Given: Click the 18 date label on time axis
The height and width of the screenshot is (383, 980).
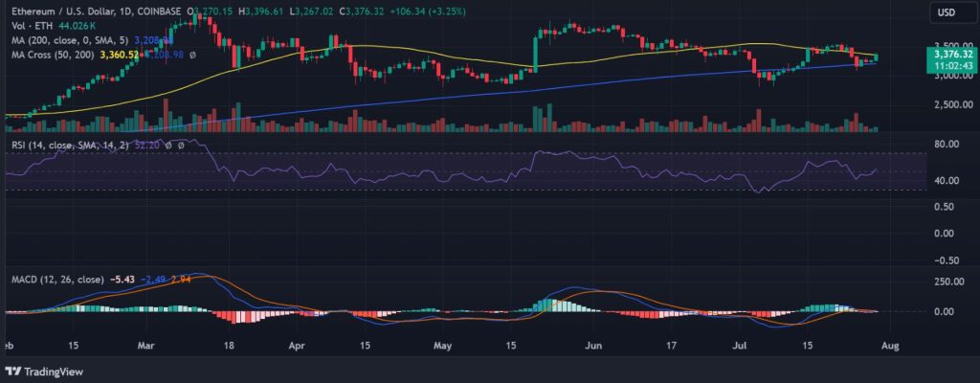Looking at the screenshot, I should [x=228, y=346].
